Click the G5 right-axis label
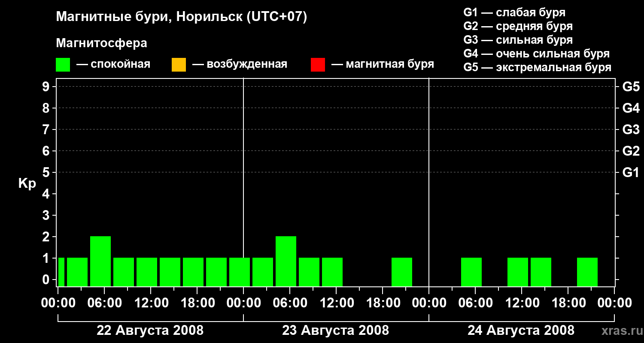 (631, 87)
